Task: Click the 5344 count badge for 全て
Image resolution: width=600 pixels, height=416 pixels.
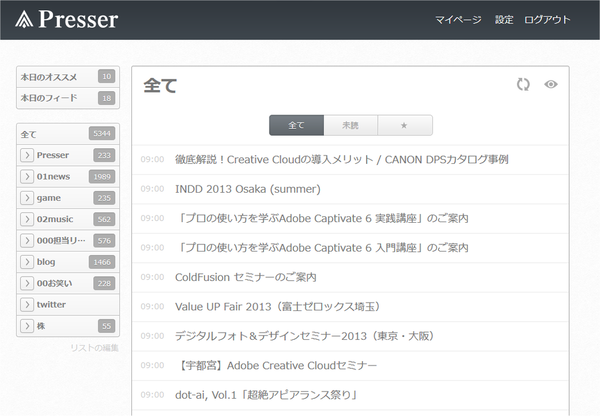Action: pos(102,134)
